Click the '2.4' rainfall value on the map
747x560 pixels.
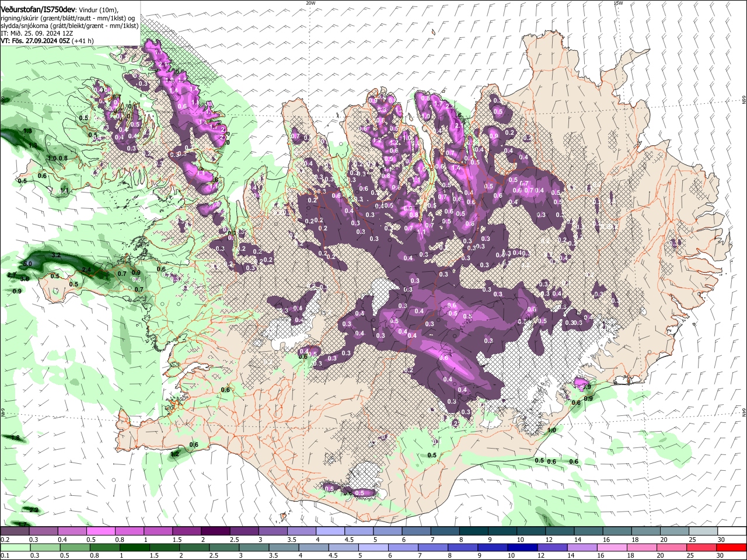tap(86, 269)
